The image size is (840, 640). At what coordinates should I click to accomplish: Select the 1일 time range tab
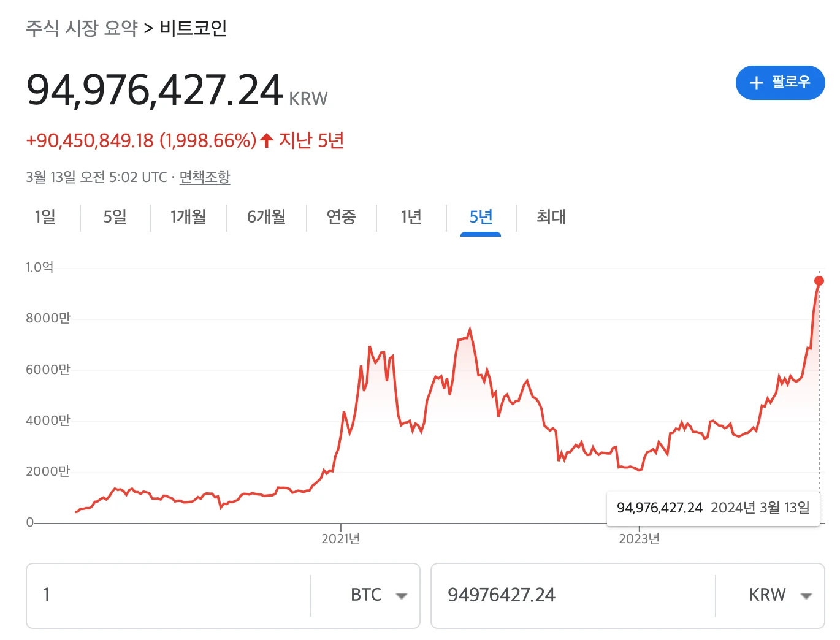(x=45, y=216)
